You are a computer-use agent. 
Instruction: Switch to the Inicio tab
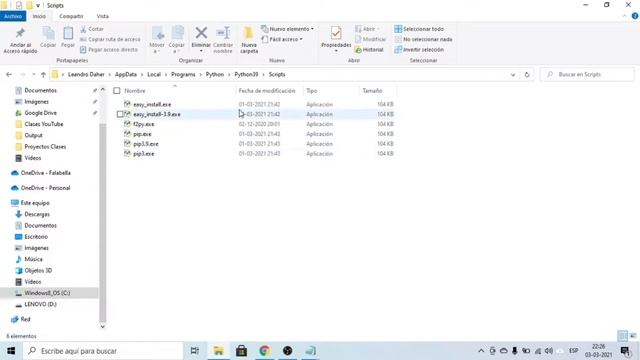[x=39, y=16]
